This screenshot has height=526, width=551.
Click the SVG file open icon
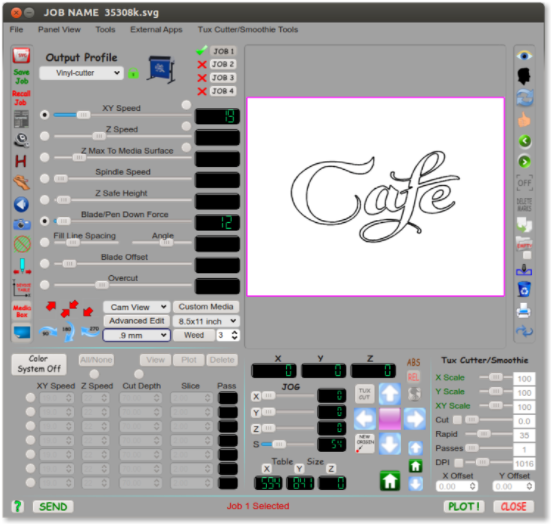click(x=21, y=55)
